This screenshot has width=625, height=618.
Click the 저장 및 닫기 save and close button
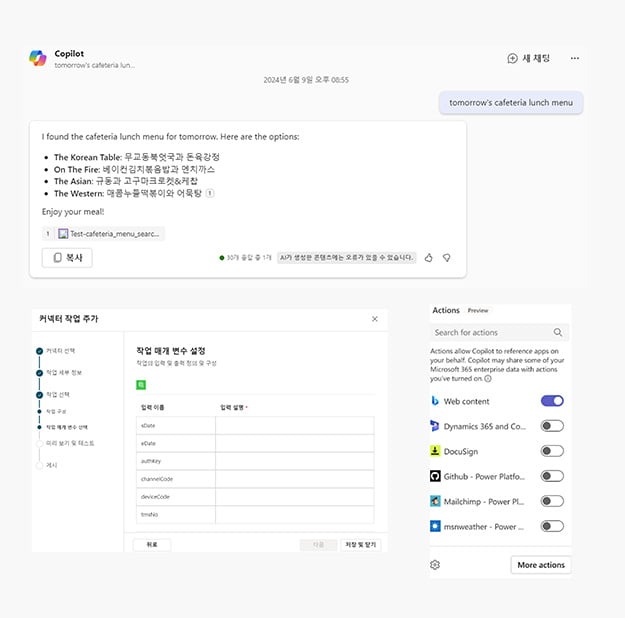click(x=360, y=545)
